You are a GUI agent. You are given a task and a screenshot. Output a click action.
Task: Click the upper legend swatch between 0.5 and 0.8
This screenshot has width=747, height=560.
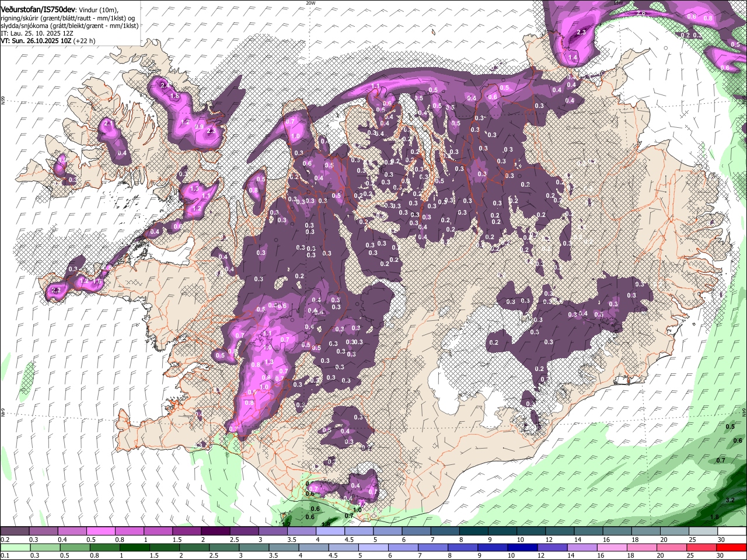tap(101, 531)
